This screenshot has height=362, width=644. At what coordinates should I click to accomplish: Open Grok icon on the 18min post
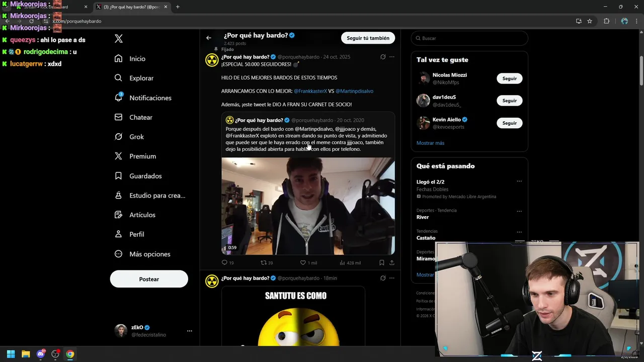(x=383, y=278)
